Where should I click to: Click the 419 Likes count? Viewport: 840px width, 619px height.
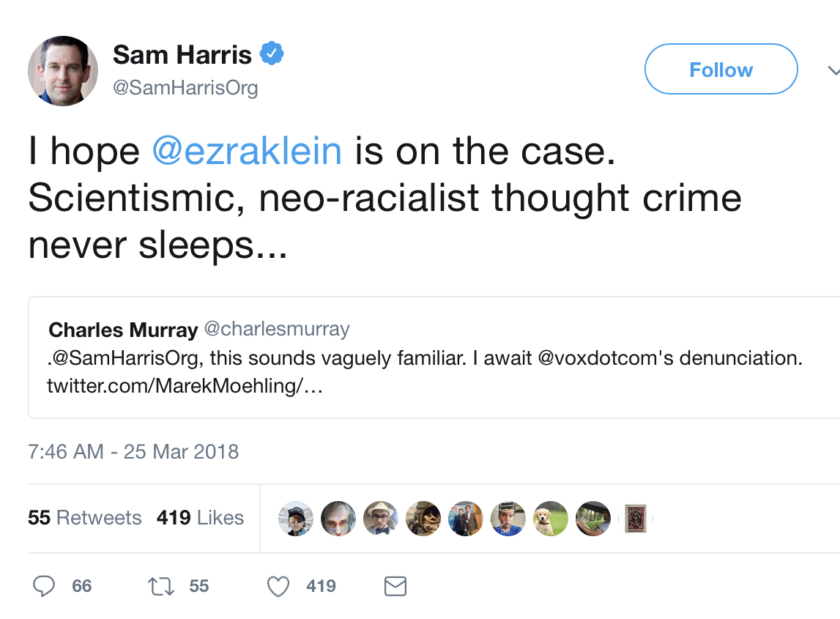point(199,518)
